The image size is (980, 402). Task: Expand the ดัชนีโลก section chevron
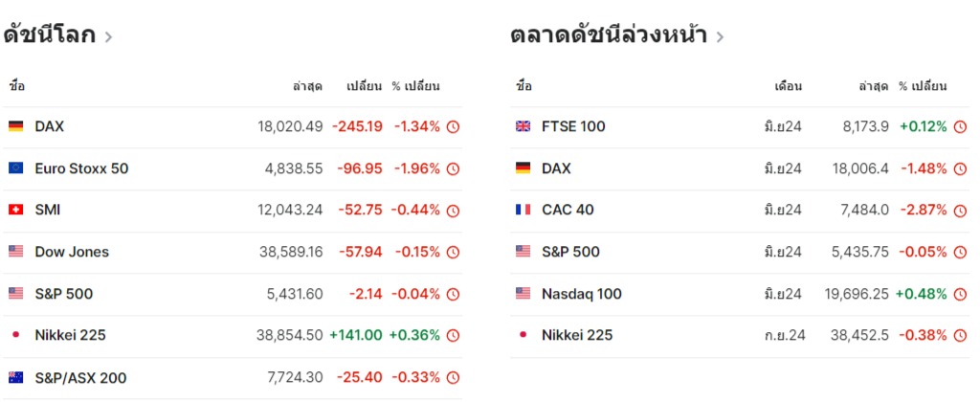tap(108, 37)
